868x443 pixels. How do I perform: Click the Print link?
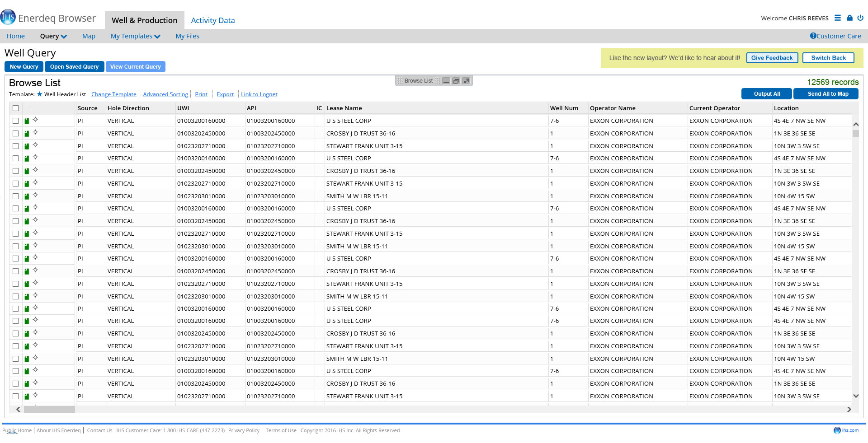point(201,94)
